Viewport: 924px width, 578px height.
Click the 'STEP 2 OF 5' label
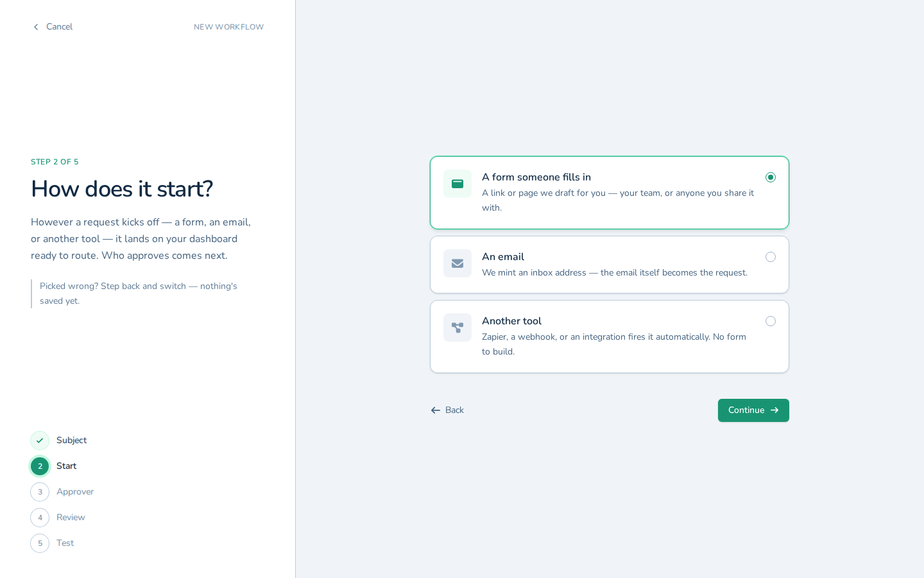point(55,162)
